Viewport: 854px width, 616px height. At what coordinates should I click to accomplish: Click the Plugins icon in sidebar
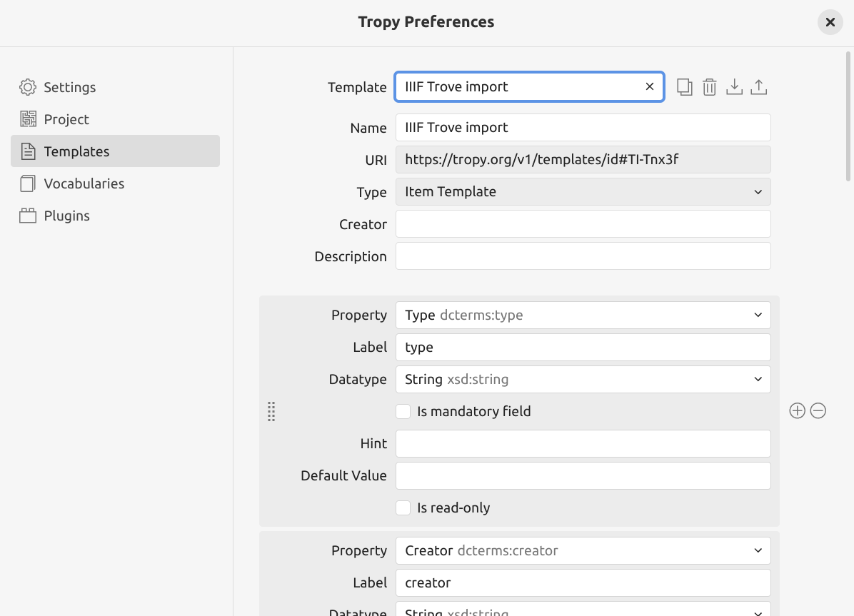click(28, 216)
